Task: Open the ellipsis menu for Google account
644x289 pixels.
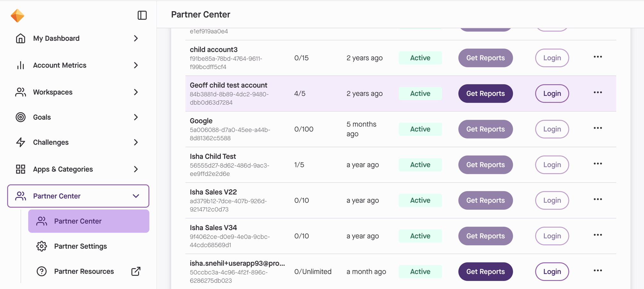Action: click(x=598, y=128)
